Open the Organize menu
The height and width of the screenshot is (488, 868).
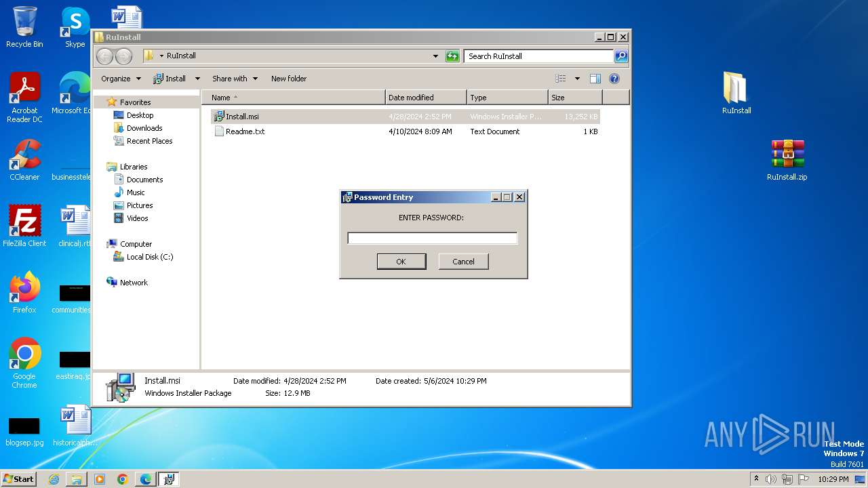121,79
